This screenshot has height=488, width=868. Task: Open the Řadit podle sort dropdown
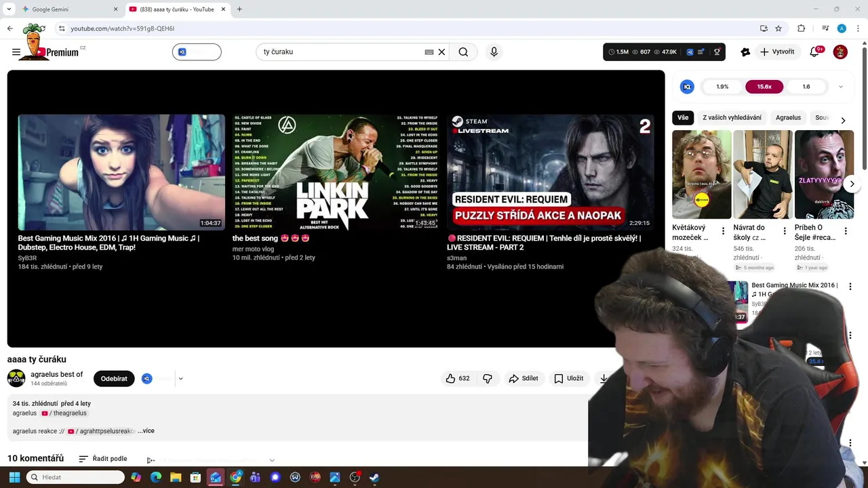[x=103, y=459]
